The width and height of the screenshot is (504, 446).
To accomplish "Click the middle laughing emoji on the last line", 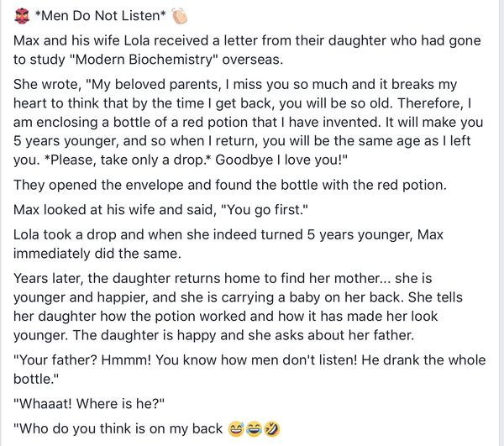I will pyautogui.click(x=254, y=429).
